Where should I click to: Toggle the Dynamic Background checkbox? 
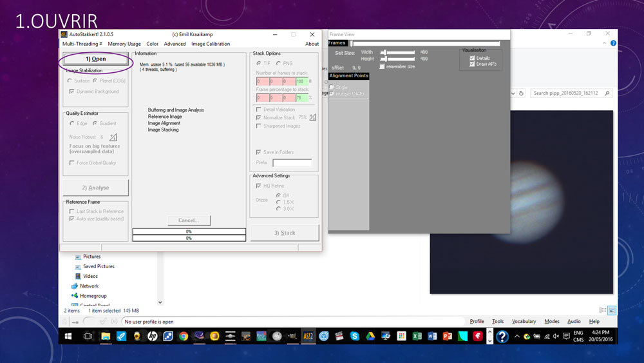[x=72, y=92]
